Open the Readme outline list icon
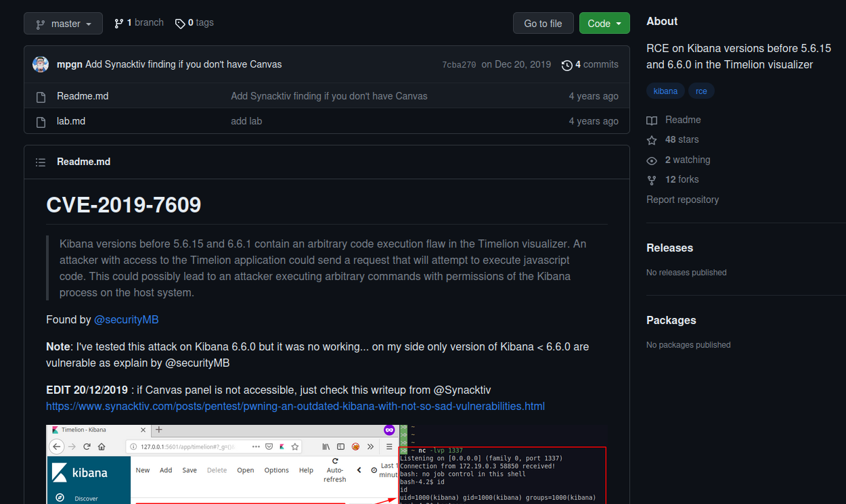This screenshot has height=504, width=846. (x=41, y=162)
